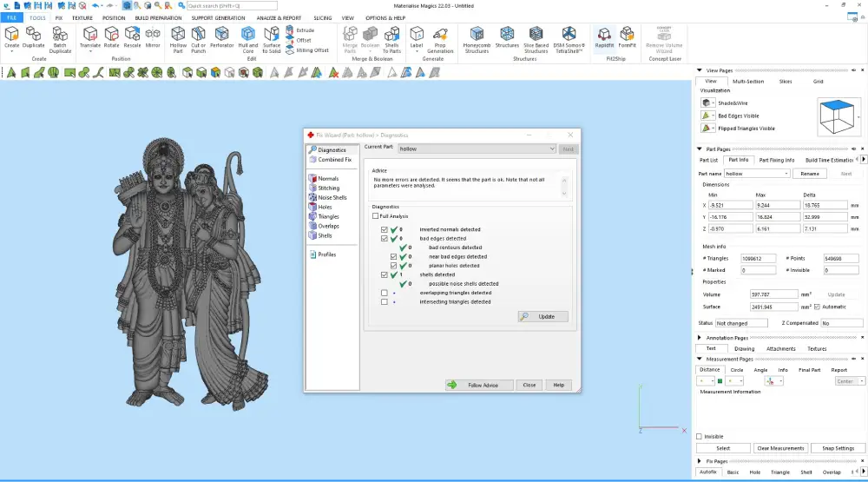Image resolution: width=868 pixels, height=482 pixels.
Task: Select the Create tool in the ribbon
Action: 11,37
